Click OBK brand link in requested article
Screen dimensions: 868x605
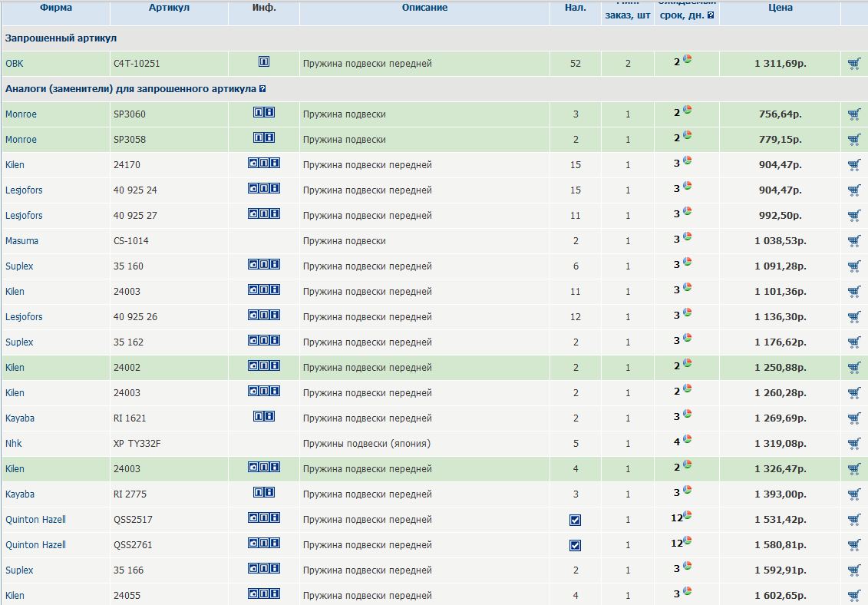point(15,64)
